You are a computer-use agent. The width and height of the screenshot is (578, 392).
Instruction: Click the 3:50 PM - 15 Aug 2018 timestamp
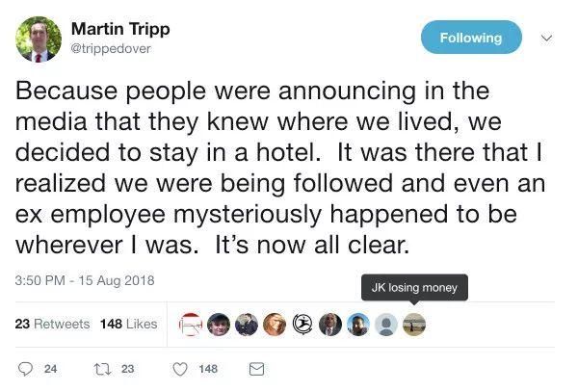pos(86,280)
